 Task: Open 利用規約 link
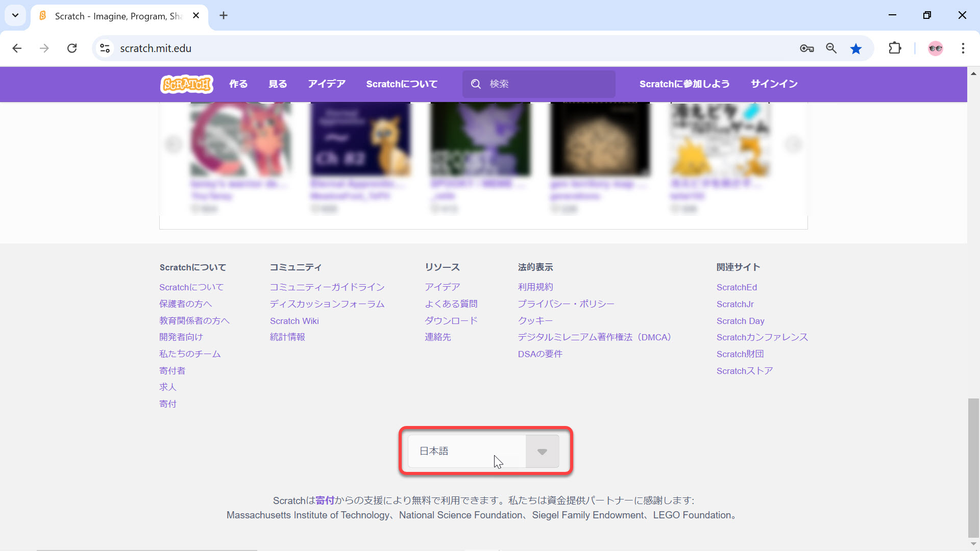[535, 287]
